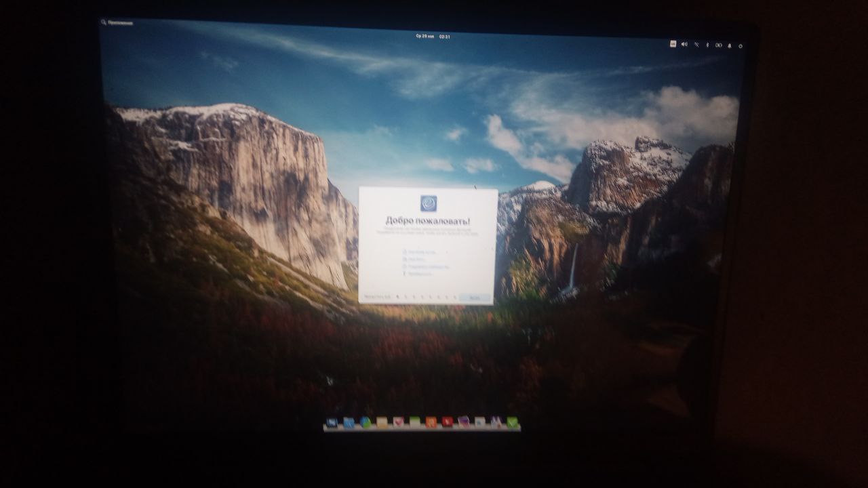This screenshot has width=868, height=488.
Task: Open the pink heart dock icon
Action: (398, 422)
